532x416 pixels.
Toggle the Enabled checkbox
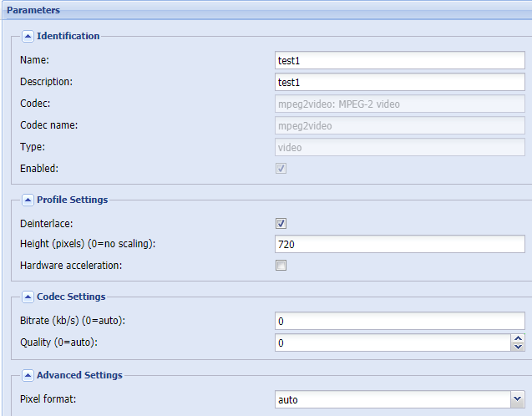(281, 168)
